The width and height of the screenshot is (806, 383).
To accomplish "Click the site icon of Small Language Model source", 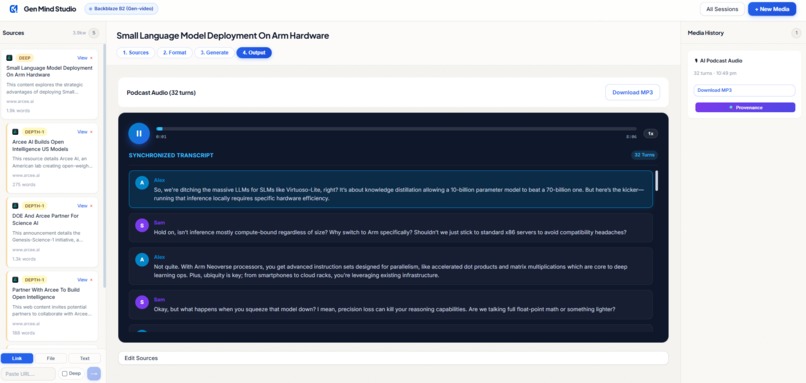I will pos(9,58).
